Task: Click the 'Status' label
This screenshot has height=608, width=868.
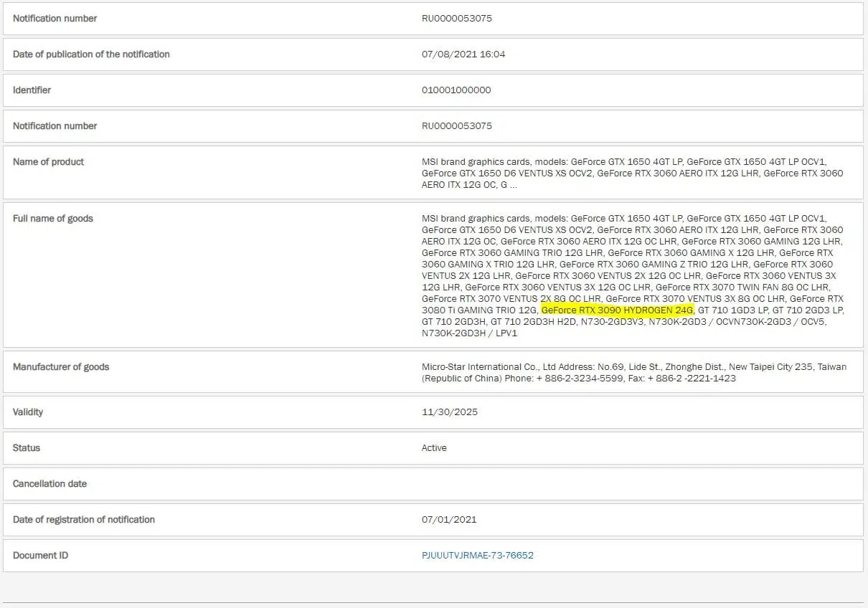Action: click(27, 447)
